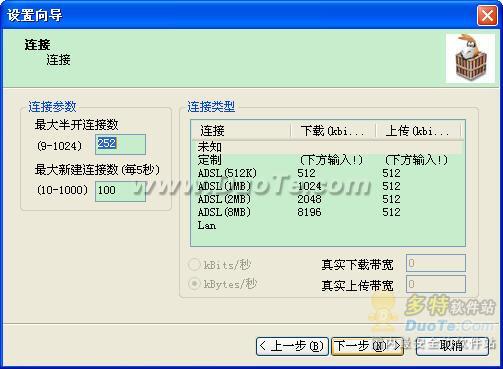Close the setup wizard window
This screenshot has height=369, width=503.
point(487,15)
